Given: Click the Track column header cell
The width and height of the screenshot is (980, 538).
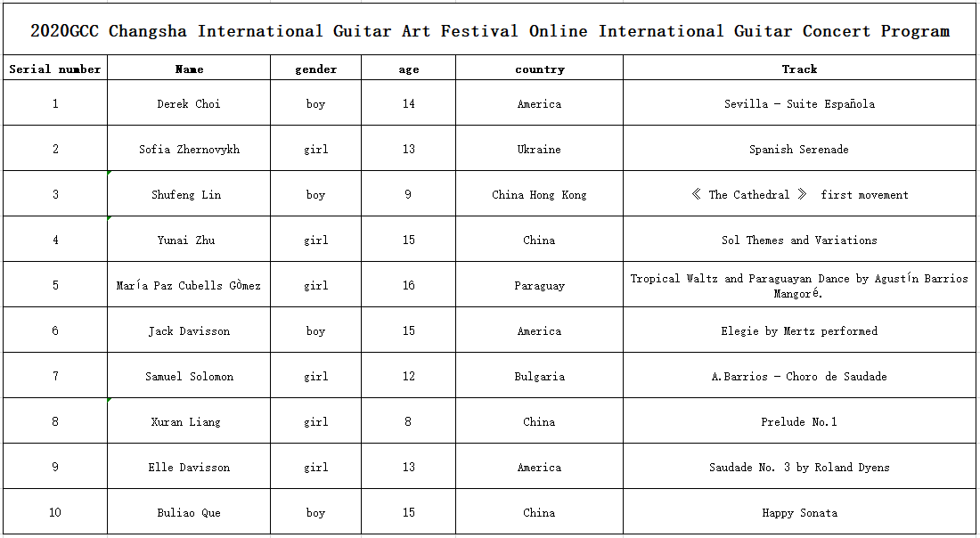Looking at the screenshot, I should (x=799, y=68).
